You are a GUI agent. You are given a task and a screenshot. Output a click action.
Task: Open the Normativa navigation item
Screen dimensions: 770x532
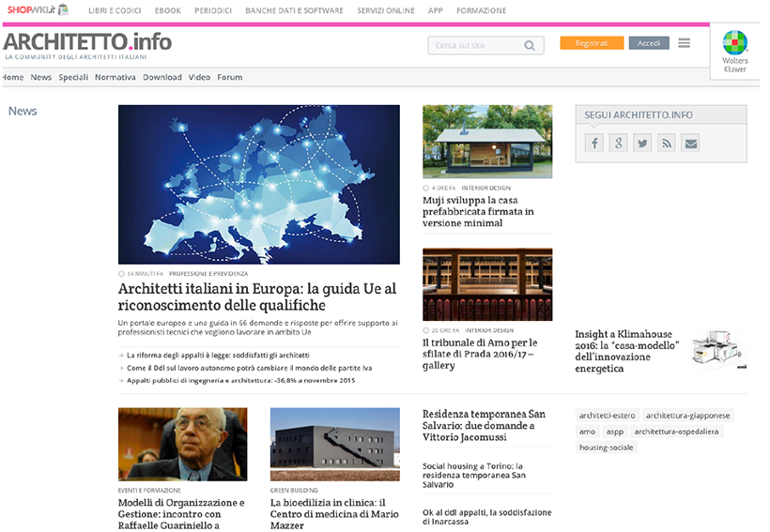pos(115,77)
